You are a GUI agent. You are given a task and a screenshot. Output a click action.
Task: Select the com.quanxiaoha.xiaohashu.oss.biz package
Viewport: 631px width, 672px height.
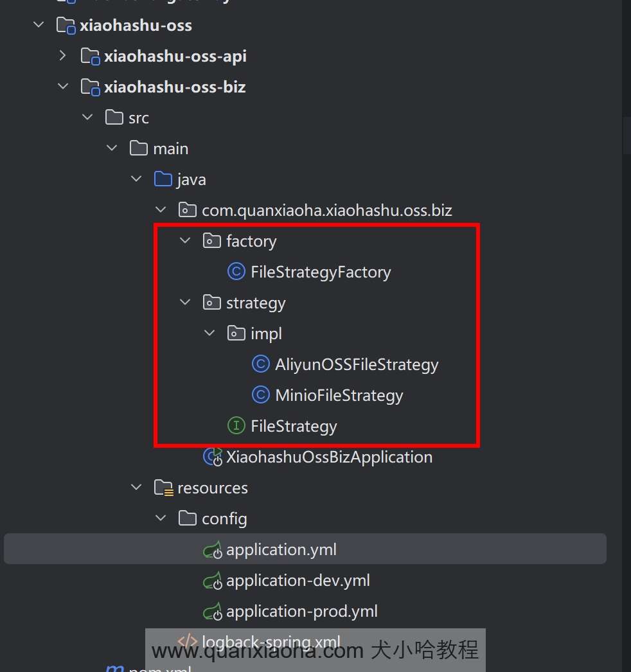pos(326,210)
